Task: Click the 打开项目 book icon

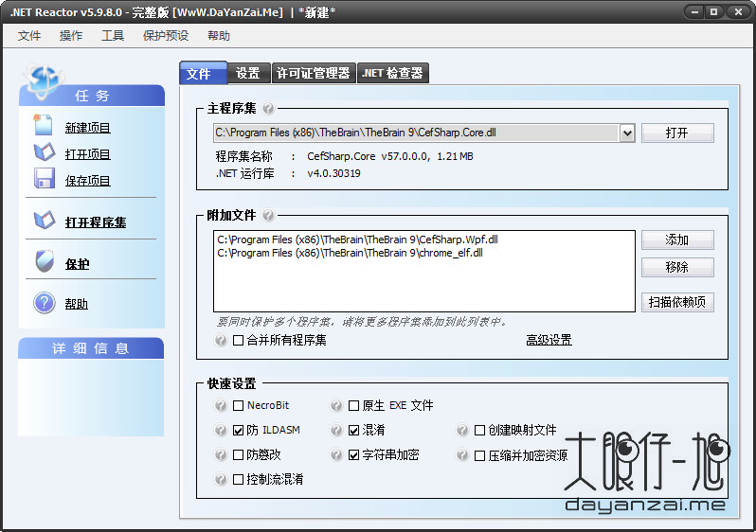Action: (x=45, y=151)
